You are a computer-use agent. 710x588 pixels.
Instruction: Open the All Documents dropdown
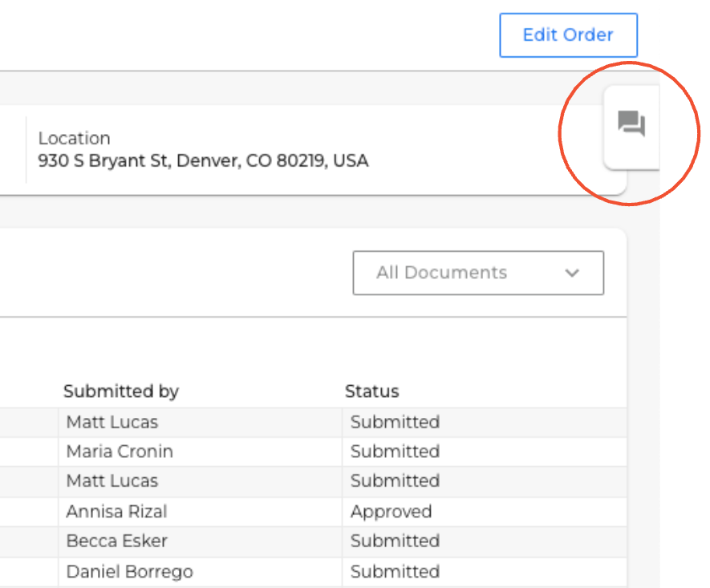coord(478,273)
